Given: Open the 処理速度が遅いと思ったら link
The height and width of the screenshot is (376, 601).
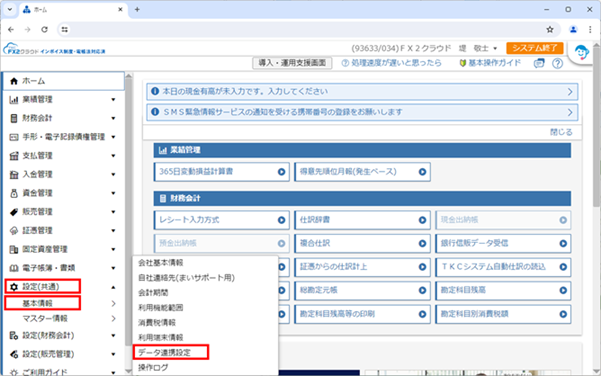Looking at the screenshot, I should coord(391,63).
